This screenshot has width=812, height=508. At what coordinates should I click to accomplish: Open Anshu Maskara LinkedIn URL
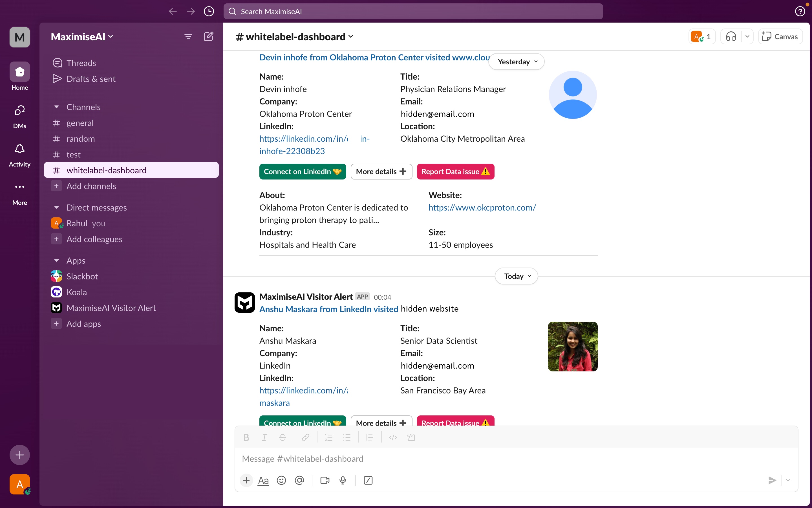pyautogui.click(x=304, y=397)
